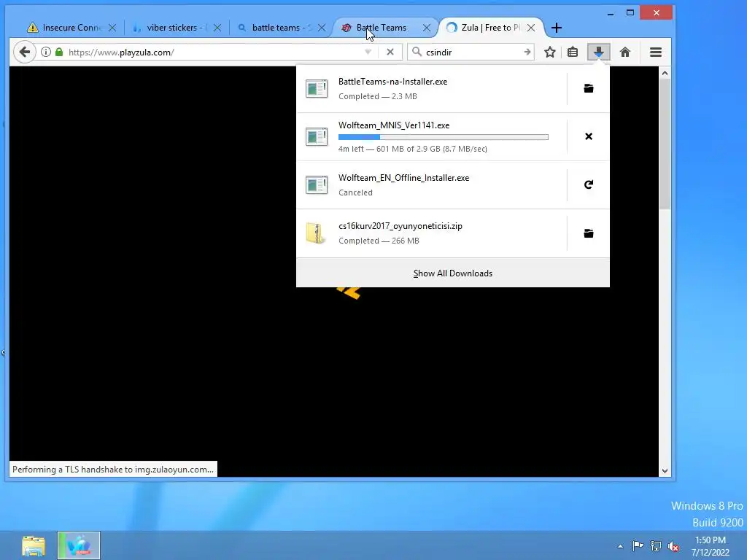Retry Wolfteam_EN_Offline_Installer.exe download

coord(589,184)
